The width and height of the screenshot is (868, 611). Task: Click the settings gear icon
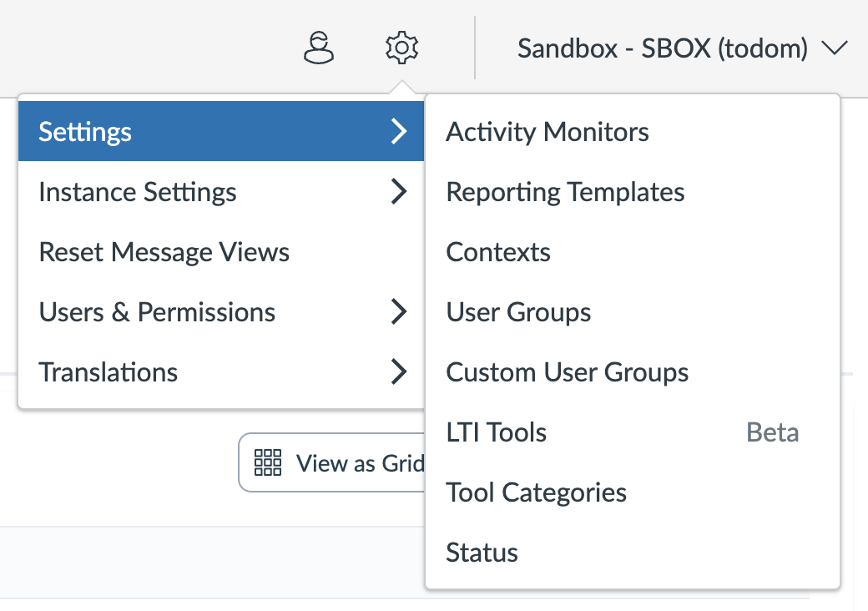pos(401,48)
